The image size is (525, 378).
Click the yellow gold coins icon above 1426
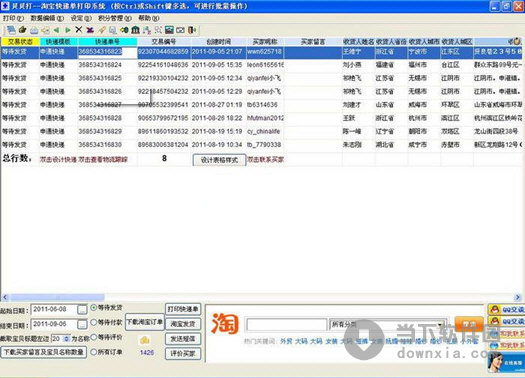click(145, 340)
